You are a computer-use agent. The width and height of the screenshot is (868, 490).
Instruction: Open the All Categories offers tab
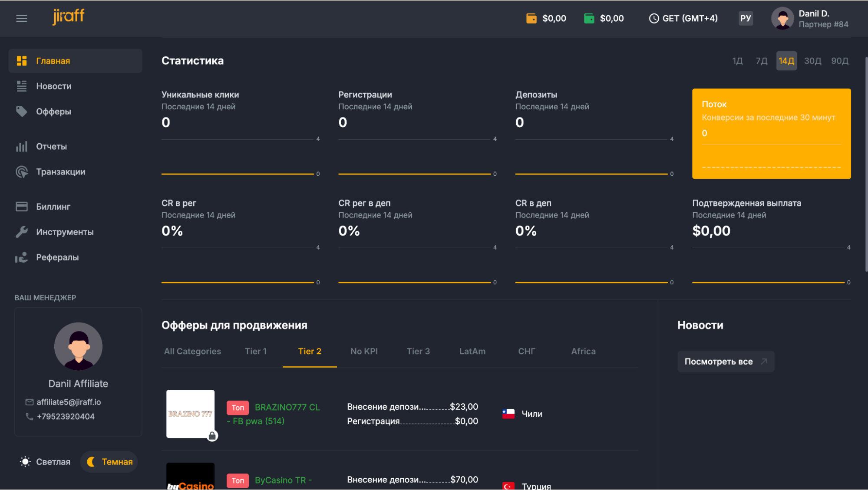192,352
